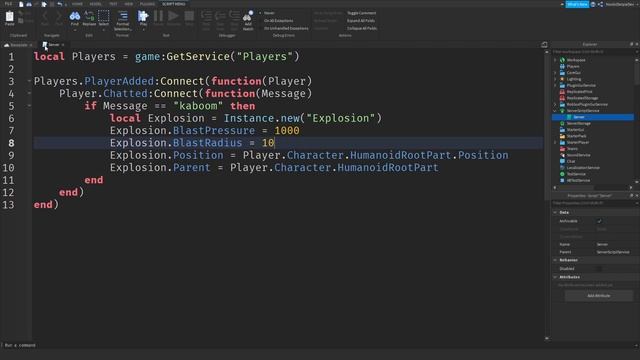
Task: Switch to the HOME ribbon tab
Action: pyautogui.click(x=77, y=4)
